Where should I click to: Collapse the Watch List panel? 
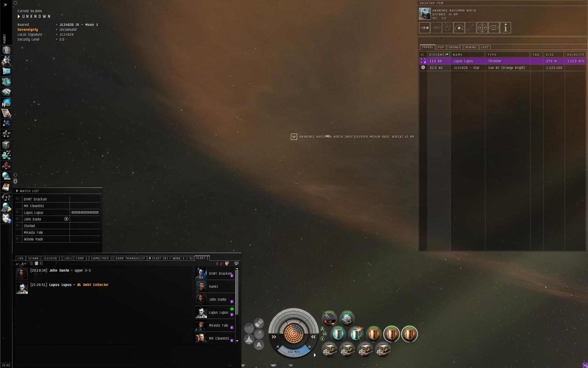[17, 191]
